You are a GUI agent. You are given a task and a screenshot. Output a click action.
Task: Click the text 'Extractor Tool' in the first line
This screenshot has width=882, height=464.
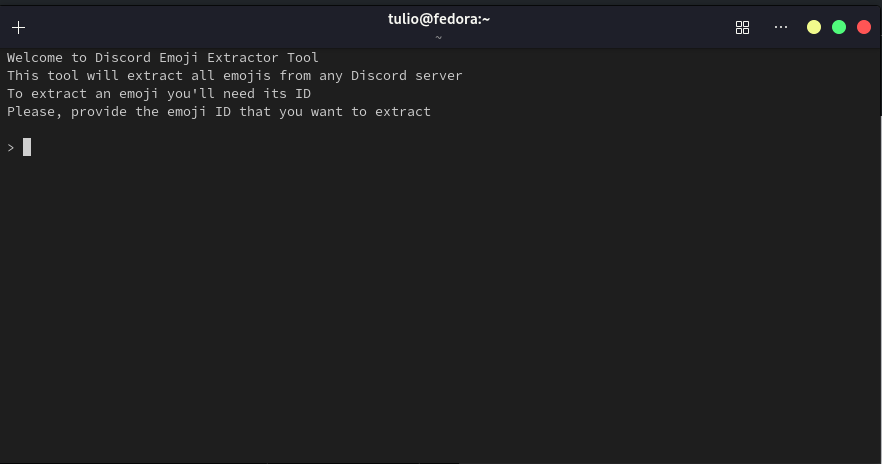click(x=263, y=57)
